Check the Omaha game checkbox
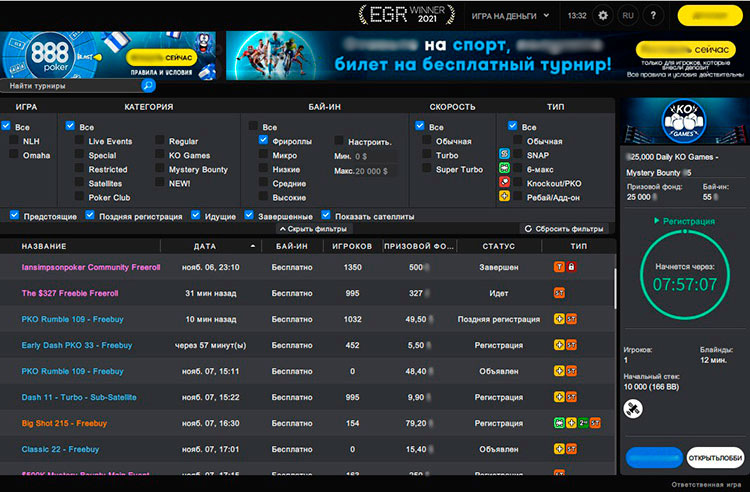Image resolution: width=750 pixels, height=492 pixels. point(13,154)
